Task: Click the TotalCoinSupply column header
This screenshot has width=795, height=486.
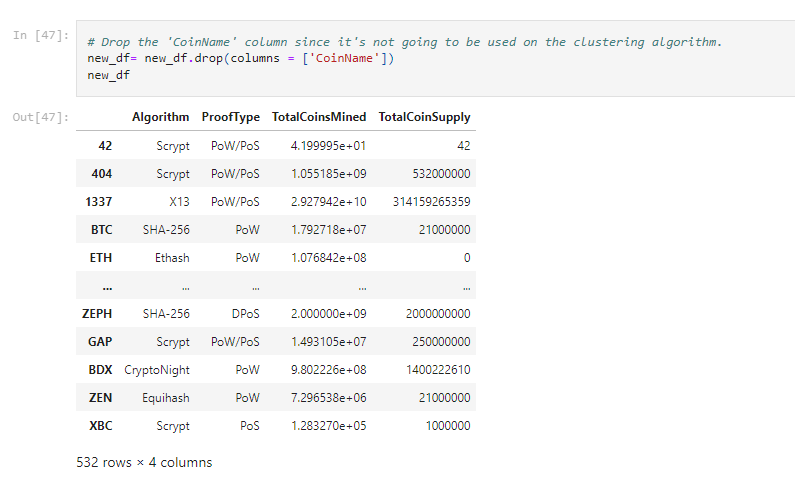Action: coord(424,117)
